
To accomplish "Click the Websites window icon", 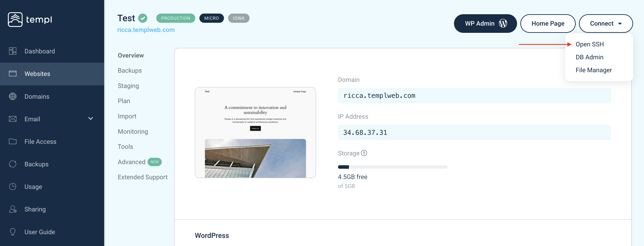I will pyautogui.click(x=13, y=74).
